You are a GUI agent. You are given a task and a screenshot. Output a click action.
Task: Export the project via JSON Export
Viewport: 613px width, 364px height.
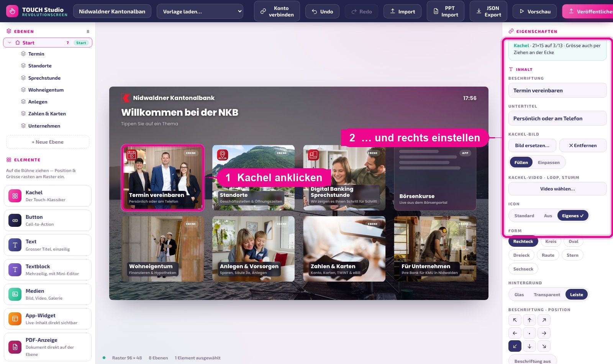488,11
